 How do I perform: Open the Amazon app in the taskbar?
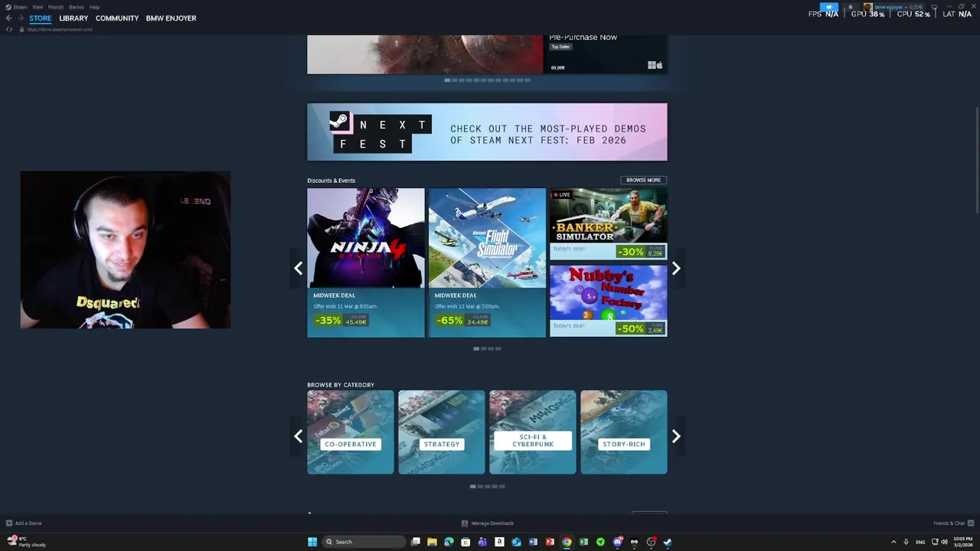pyautogui.click(x=499, y=542)
